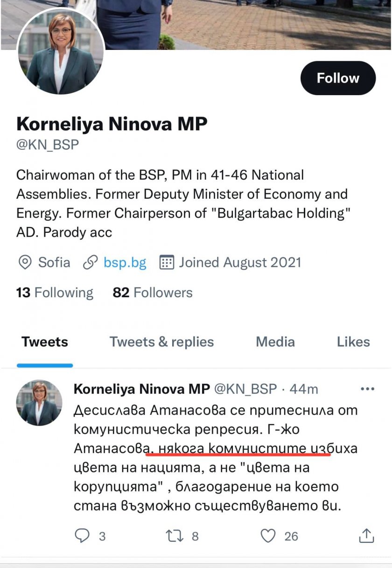Screen dimensions: 392x568
Task: Click the calendar icon beside Joined date
Action: click(167, 262)
